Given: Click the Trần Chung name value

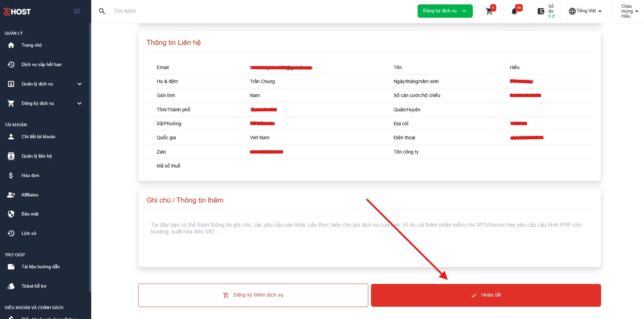Looking at the screenshot, I should click(x=262, y=81).
